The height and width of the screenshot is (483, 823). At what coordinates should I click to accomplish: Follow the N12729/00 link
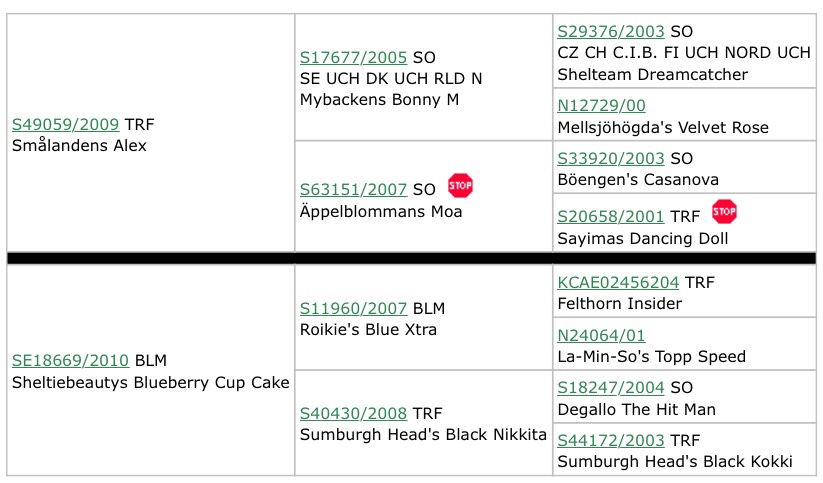(602, 106)
